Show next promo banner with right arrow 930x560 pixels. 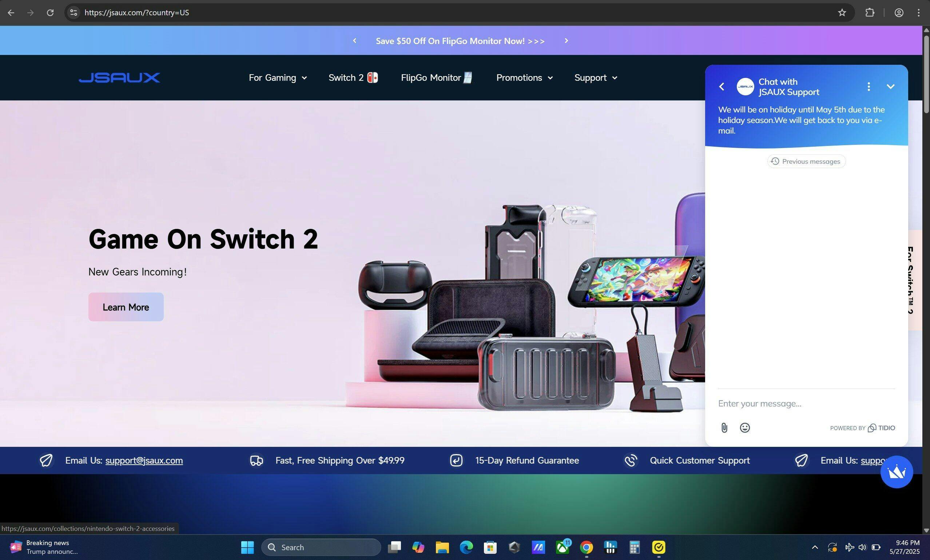[x=566, y=41]
